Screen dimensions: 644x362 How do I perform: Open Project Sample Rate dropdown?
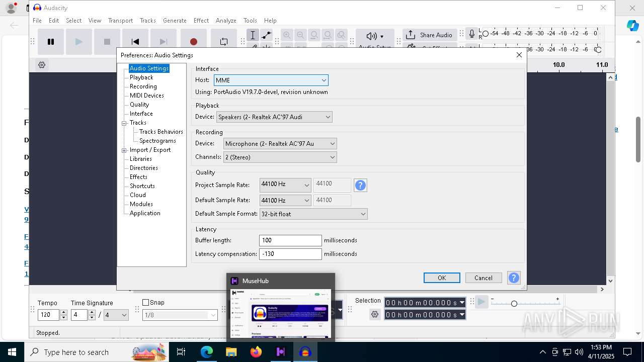[285, 186]
